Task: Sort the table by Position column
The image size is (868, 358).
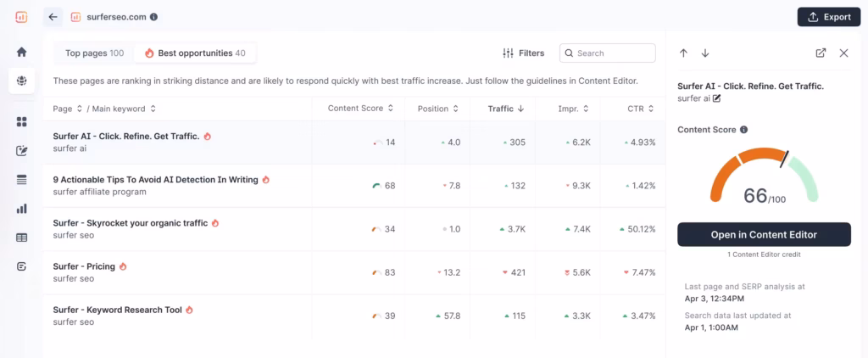Action: 437,109
